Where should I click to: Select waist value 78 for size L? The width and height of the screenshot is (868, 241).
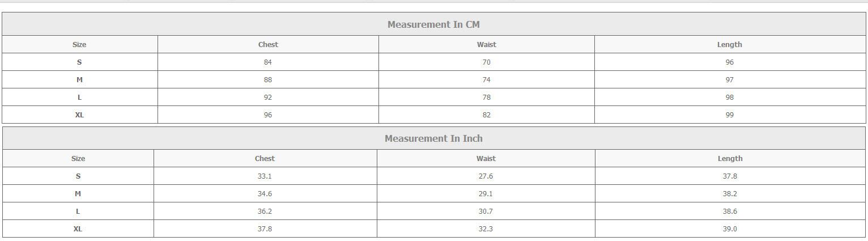(486, 97)
